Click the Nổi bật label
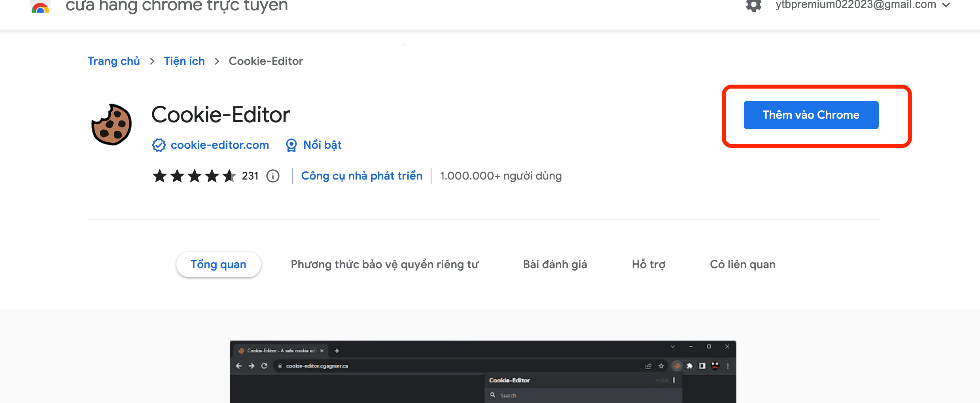 (x=322, y=145)
